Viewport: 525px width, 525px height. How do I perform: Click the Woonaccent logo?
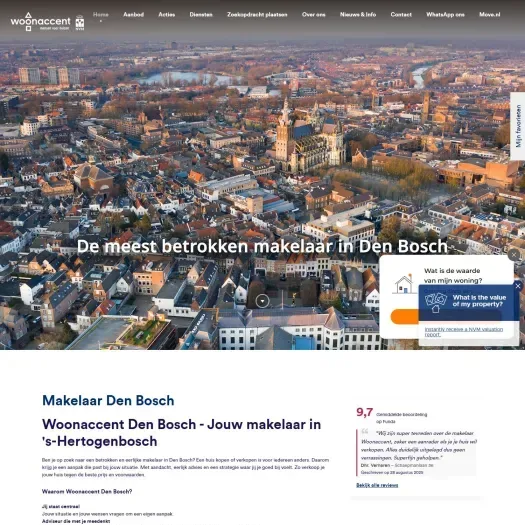click(x=41, y=22)
